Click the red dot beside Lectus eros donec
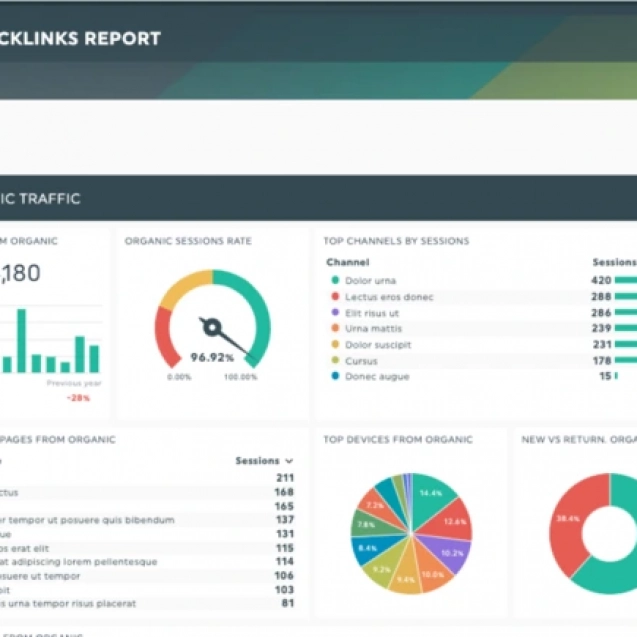The width and height of the screenshot is (637, 637). pyautogui.click(x=335, y=297)
